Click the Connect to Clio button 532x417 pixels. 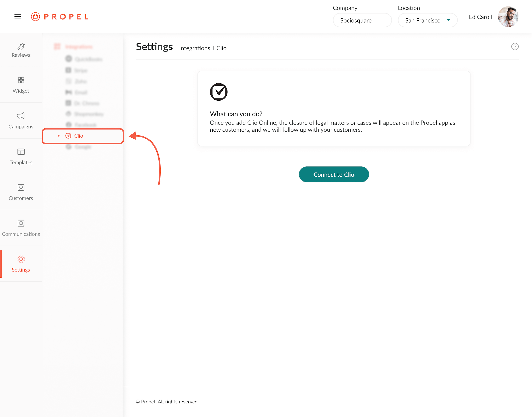click(x=334, y=175)
